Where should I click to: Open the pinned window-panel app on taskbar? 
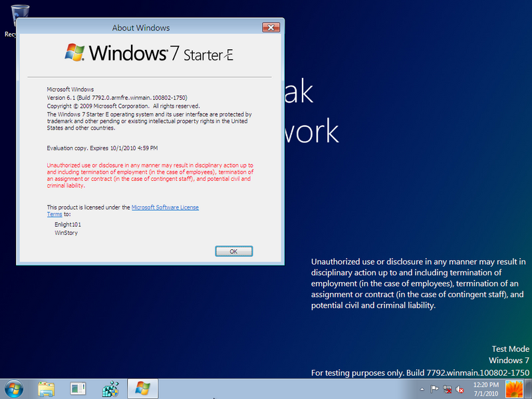click(78, 389)
